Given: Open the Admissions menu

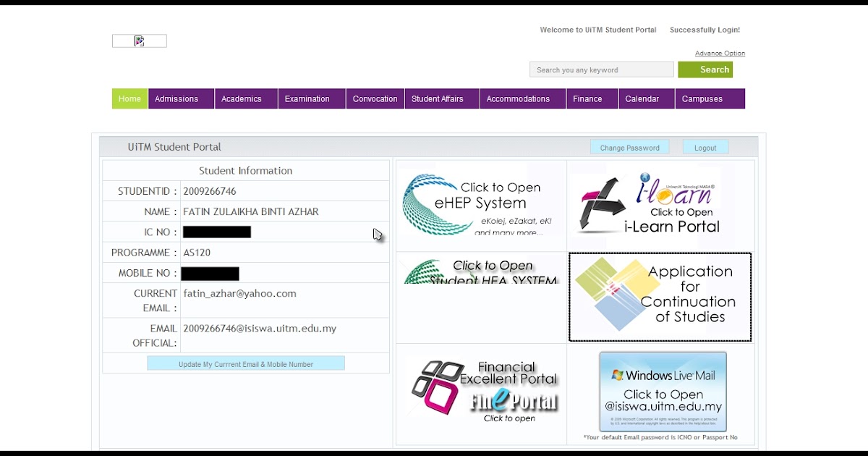Looking at the screenshot, I should click(181, 98).
